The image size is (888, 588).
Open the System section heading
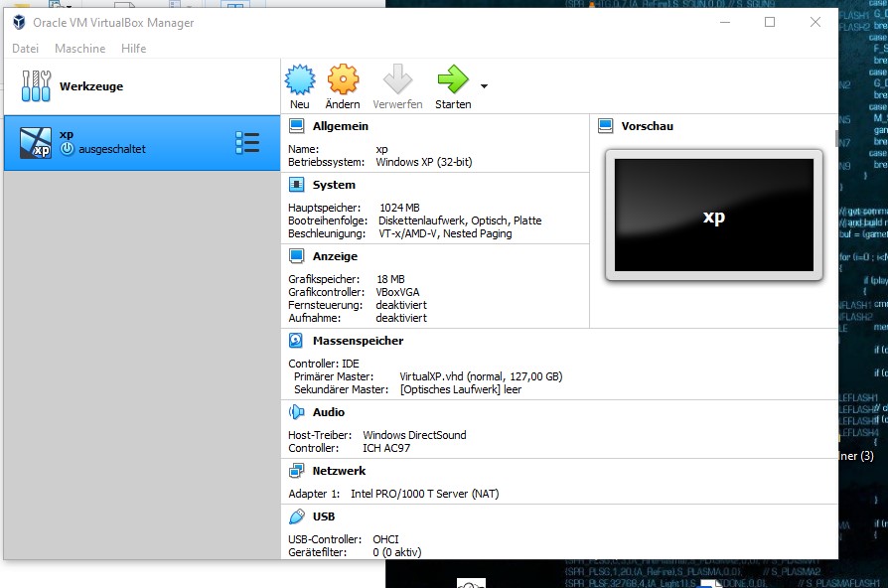click(334, 185)
